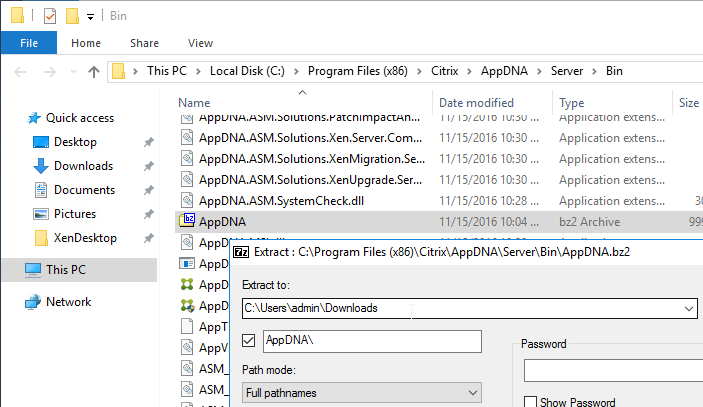Click the AppV file icon
The image size is (703, 407).
[187, 347]
